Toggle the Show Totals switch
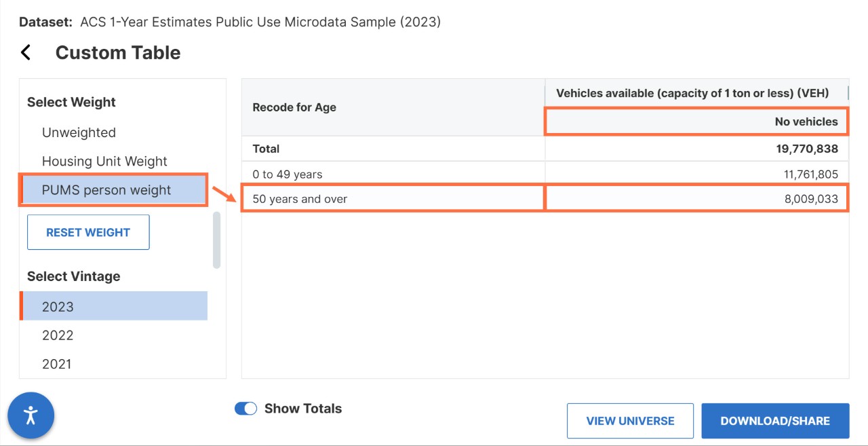This screenshot has width=868, height=446. (245, 409)
